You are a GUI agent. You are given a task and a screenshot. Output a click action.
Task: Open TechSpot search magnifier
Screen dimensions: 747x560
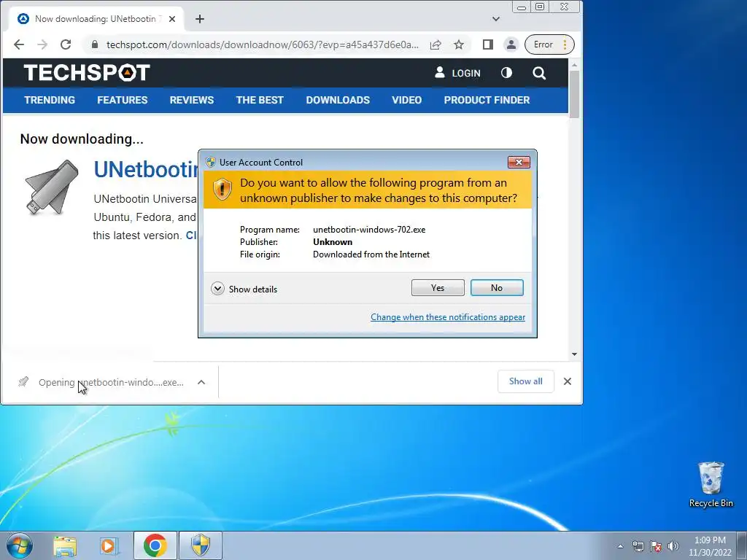(539, 73)
